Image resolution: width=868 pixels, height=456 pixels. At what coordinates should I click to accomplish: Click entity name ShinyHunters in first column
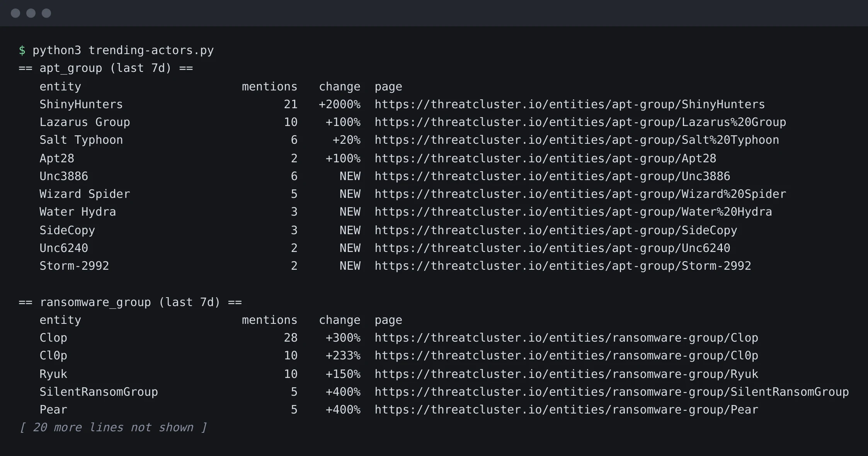point(81,104)
